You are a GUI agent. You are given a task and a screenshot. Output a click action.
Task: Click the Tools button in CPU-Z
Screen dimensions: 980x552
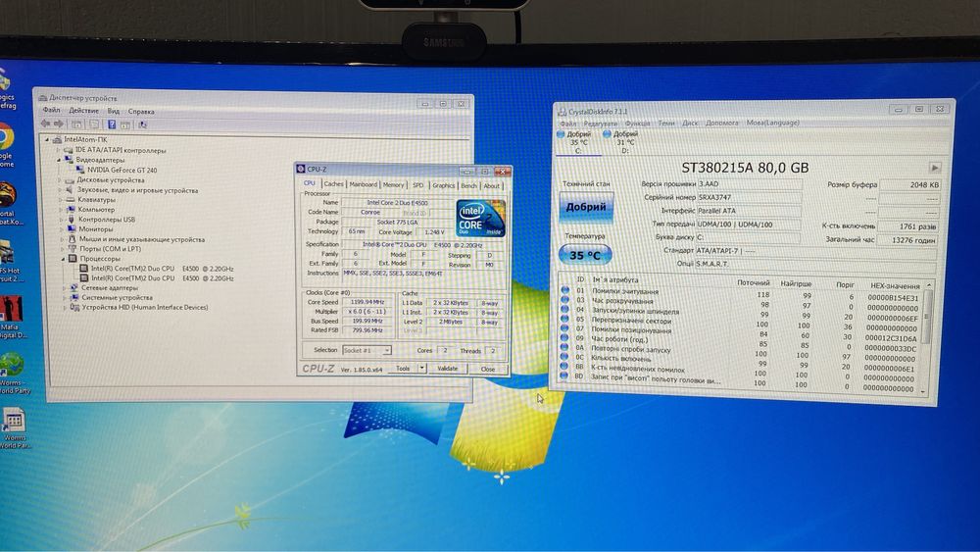pos(403,369)
